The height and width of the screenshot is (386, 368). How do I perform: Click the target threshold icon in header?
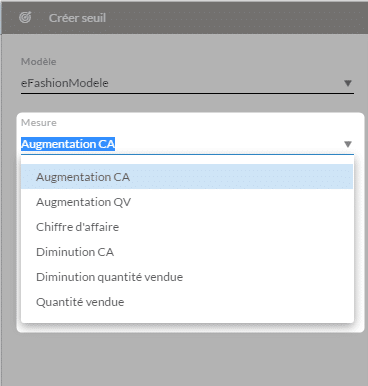coord(25,17)
